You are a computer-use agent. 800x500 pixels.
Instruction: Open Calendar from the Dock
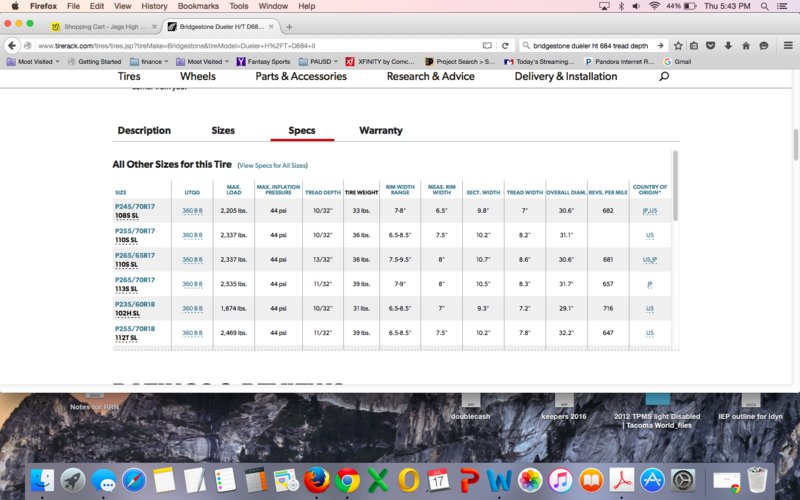[x=438, y=480]
